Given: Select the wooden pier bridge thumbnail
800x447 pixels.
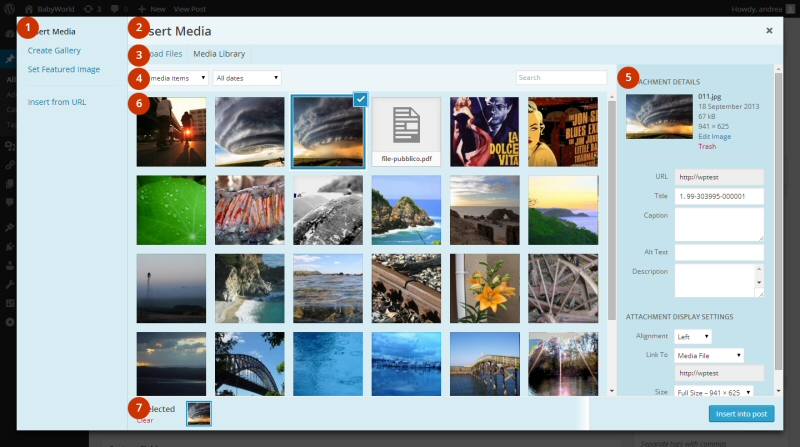Looking at the screenshot, I should (485, 364).
